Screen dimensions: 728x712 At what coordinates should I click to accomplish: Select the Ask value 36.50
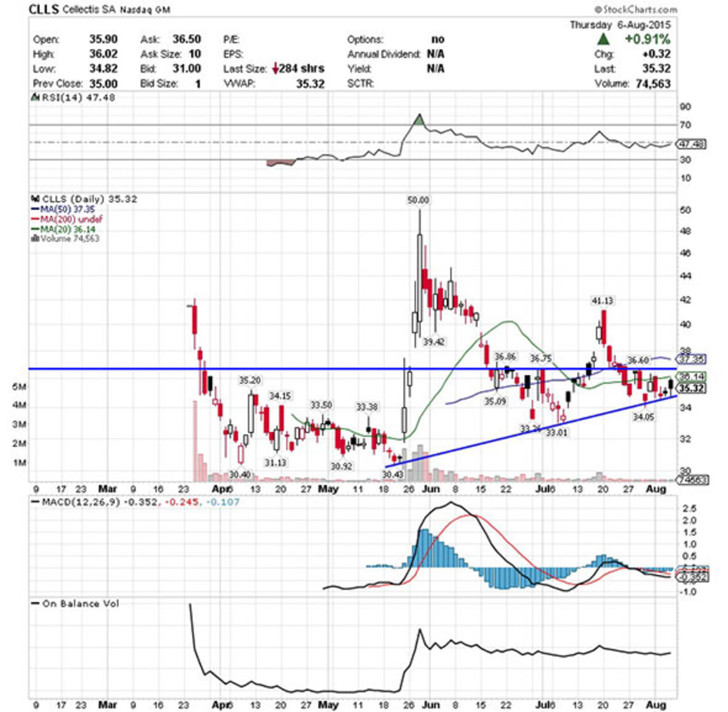coord(187,39)
